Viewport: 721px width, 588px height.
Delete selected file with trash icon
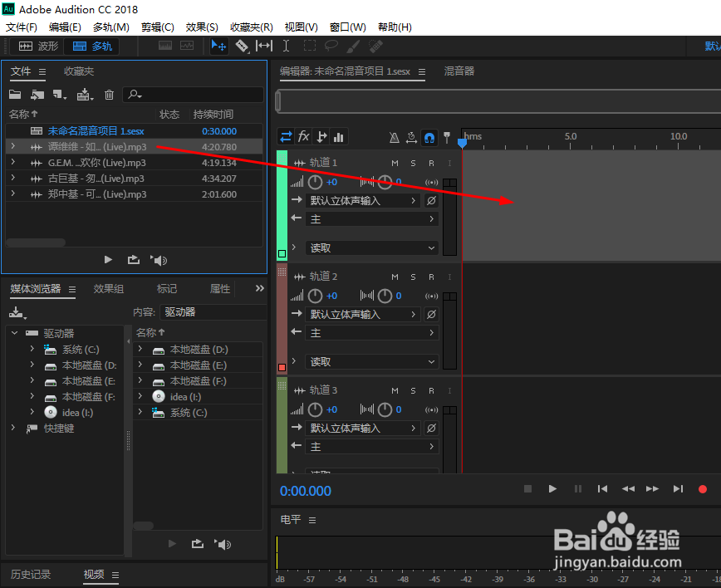tap(109, 95)
